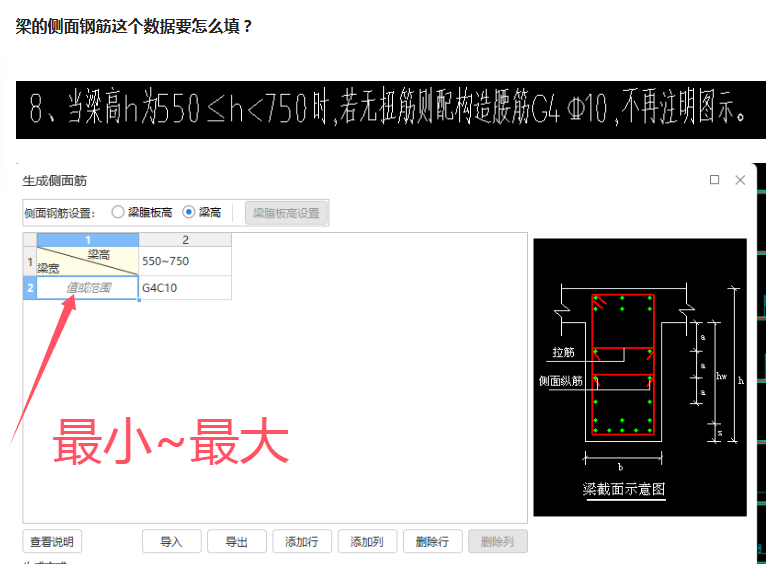The height and width of the screenshot is (564, 779).
Task: Select the 梁腹板高 radio option
Action: [x=142, y=213]
